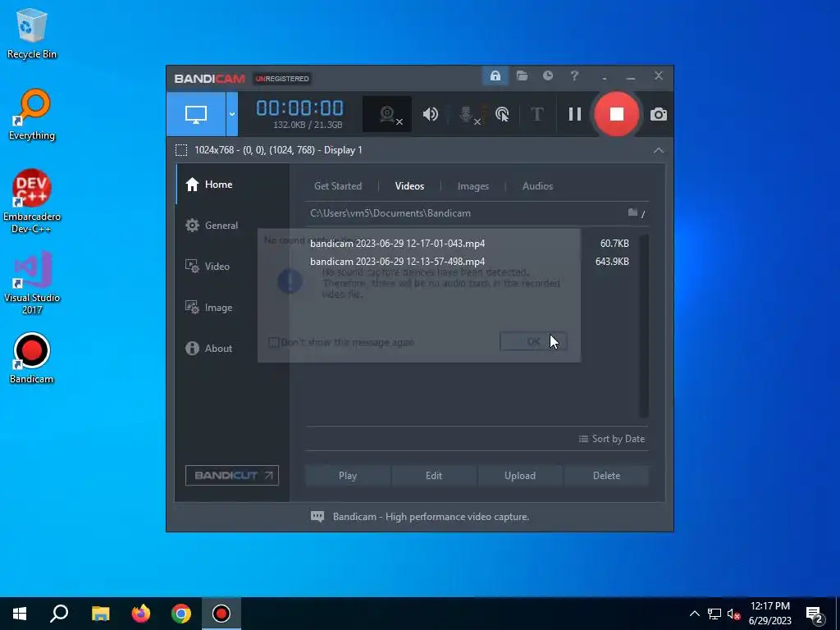Screen dimensions: 840x630
Task: Open the Everything desktop shortcut
Action: point(32,115)
